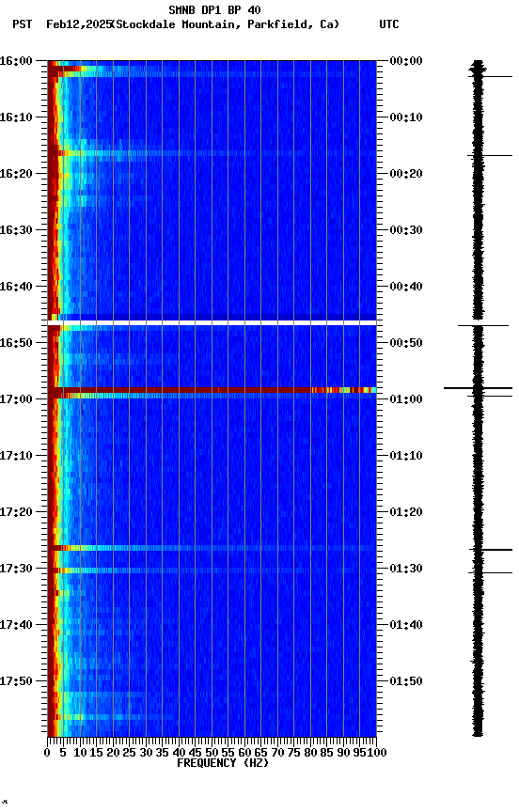Click the 00:30 UTC time label

pos(406,230)
